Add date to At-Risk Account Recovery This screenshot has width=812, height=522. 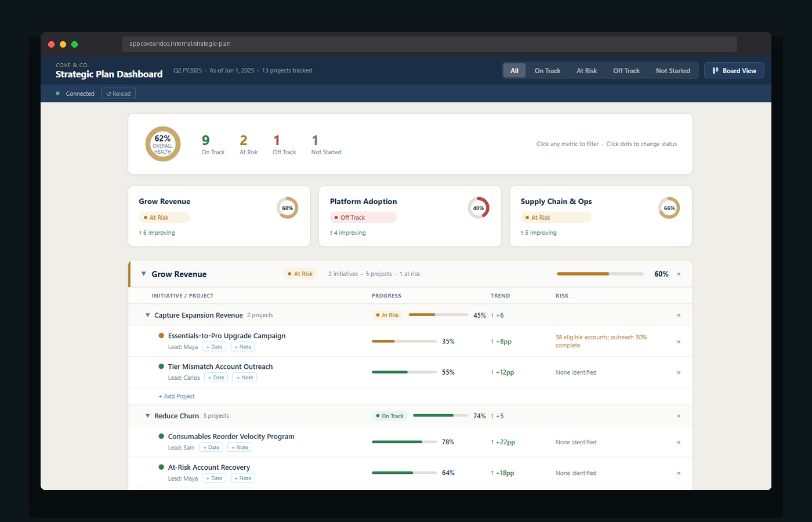tap(214, 478)
